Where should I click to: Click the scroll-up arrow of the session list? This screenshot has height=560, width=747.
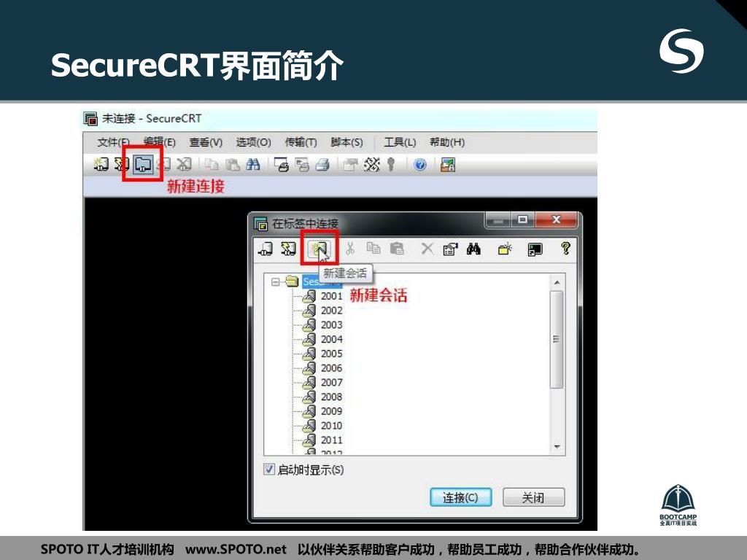coord(557,282)
